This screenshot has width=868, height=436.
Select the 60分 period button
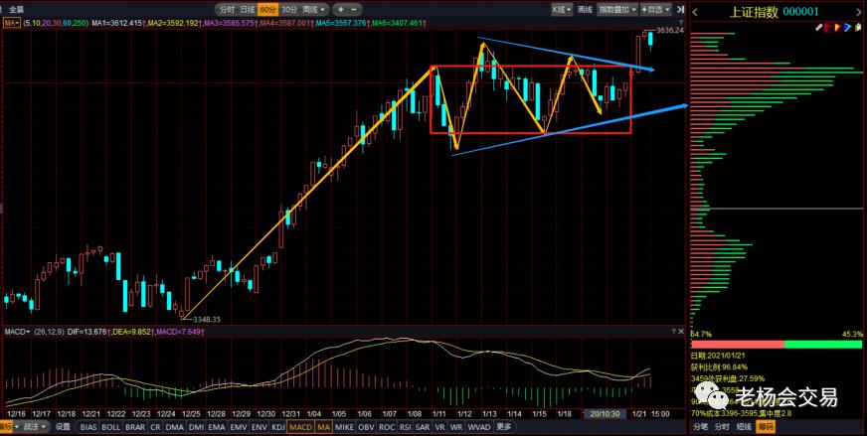(x=267, y=9)
